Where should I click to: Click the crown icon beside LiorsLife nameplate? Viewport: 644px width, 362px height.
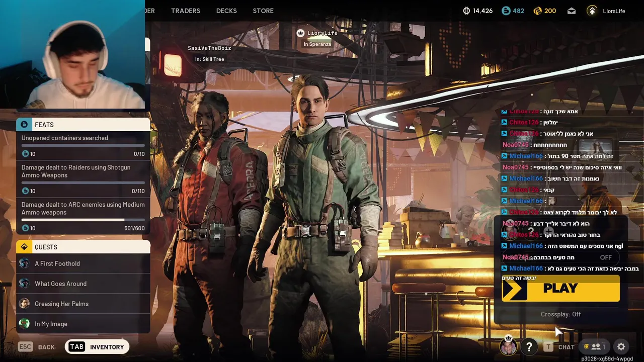click(x=300, y=33)
